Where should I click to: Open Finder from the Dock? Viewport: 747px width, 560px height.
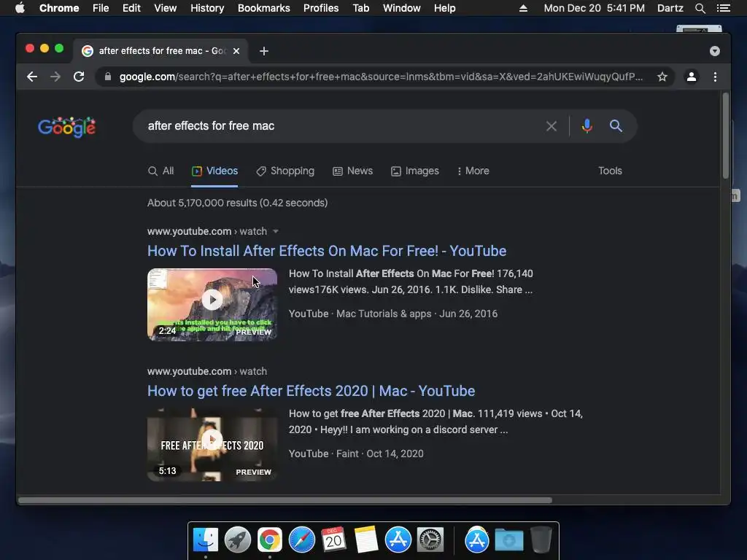[x=206, y=540]
